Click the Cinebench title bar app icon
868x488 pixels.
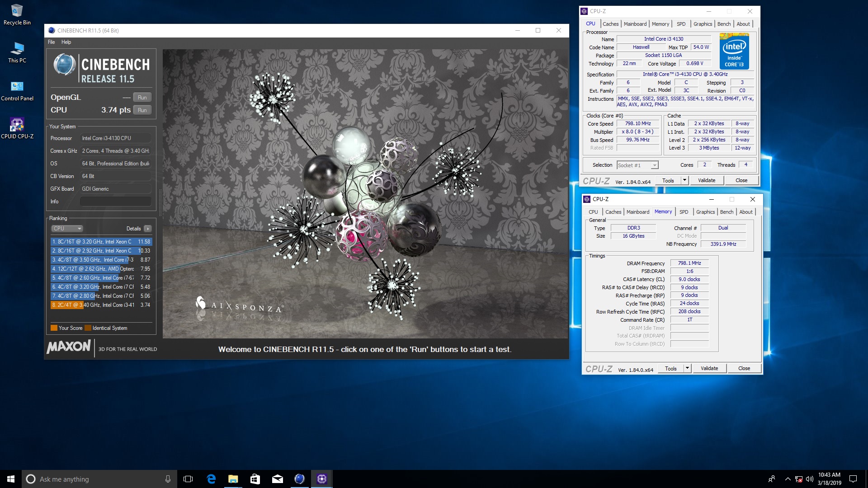click(52, 30)
